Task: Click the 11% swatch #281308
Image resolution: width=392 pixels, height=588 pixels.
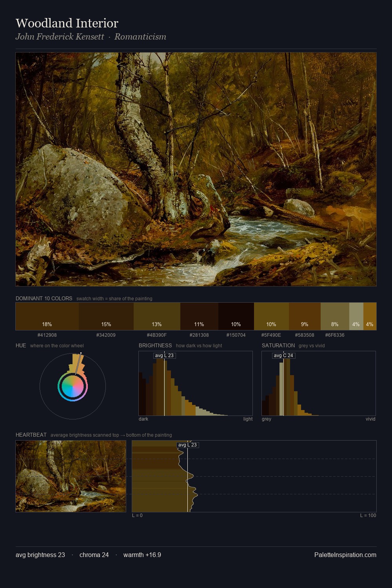Action: 199,316
